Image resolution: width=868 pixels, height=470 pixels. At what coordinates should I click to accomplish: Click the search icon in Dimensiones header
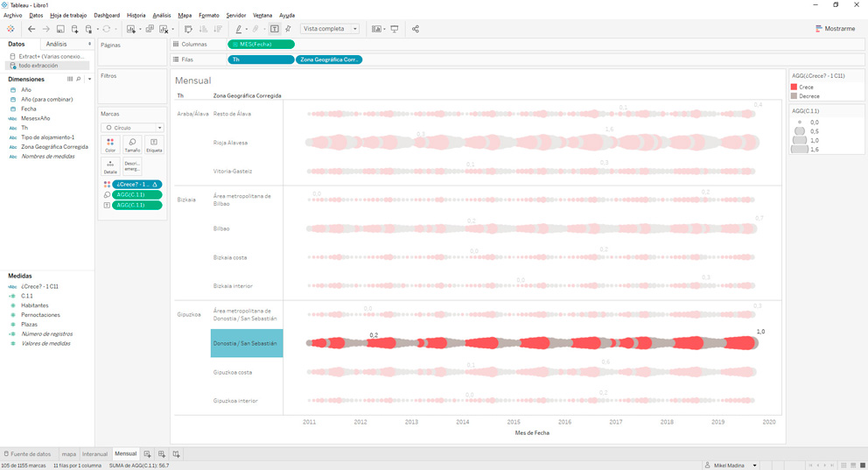pyautogui.click(x=79, y=79)
